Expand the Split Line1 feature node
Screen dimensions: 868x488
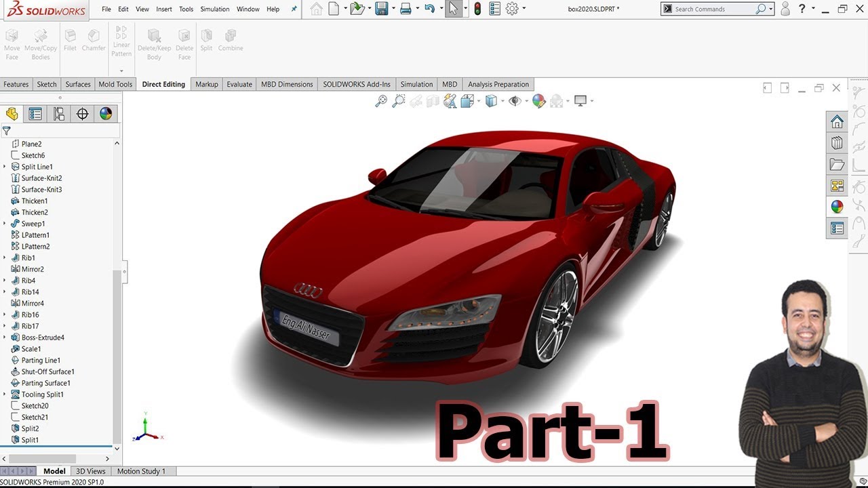[5, 167]
